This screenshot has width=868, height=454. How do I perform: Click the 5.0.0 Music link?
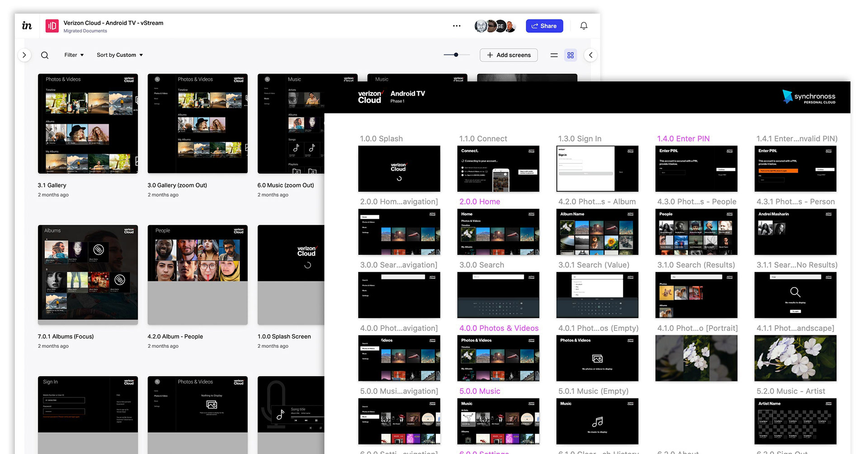480,391
